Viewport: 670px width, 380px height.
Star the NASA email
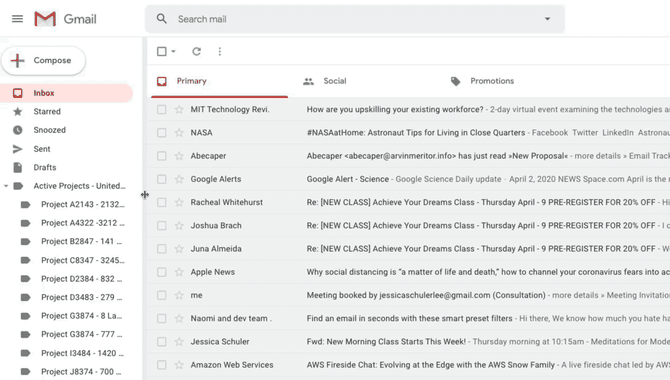pos(179,133)
